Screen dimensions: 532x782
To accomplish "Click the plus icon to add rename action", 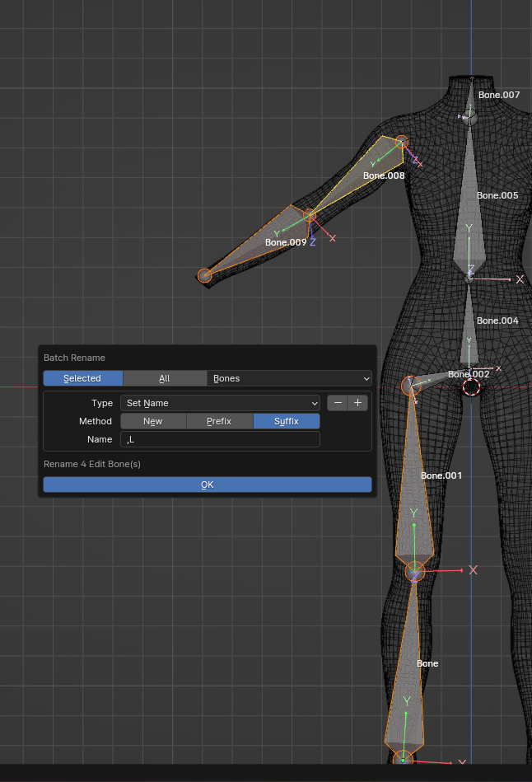I will (x=357, y=403).
